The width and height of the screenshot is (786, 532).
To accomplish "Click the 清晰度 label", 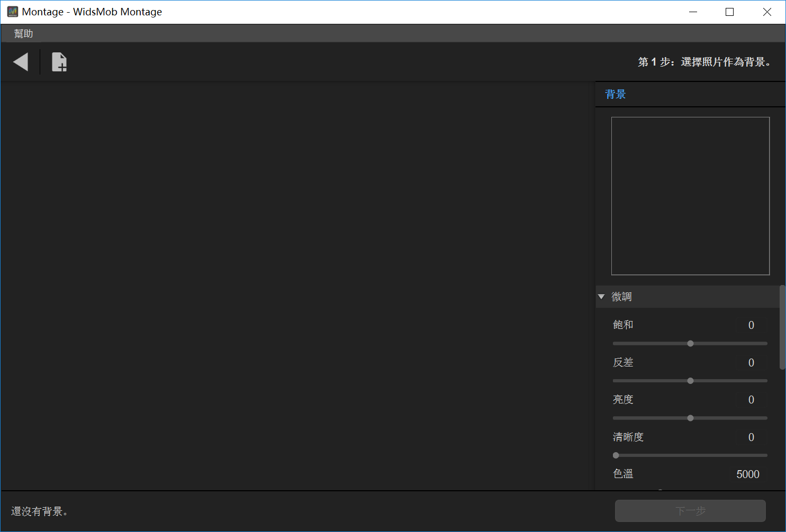I will (x=628, y=437).
